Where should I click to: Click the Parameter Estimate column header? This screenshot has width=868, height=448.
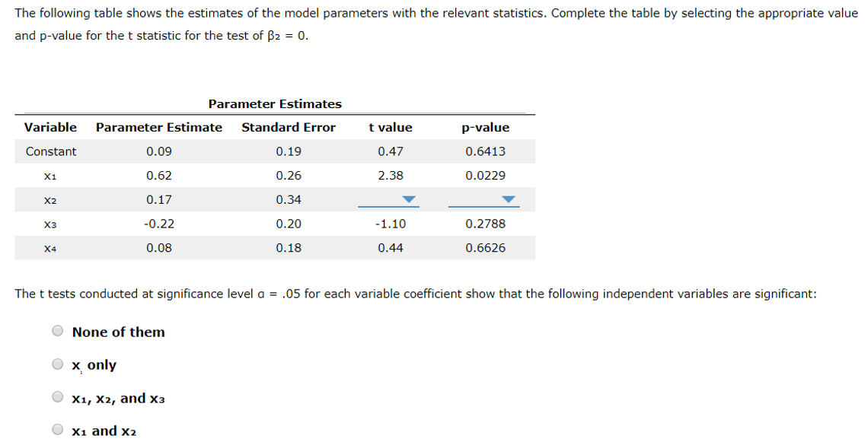point(158,127)
